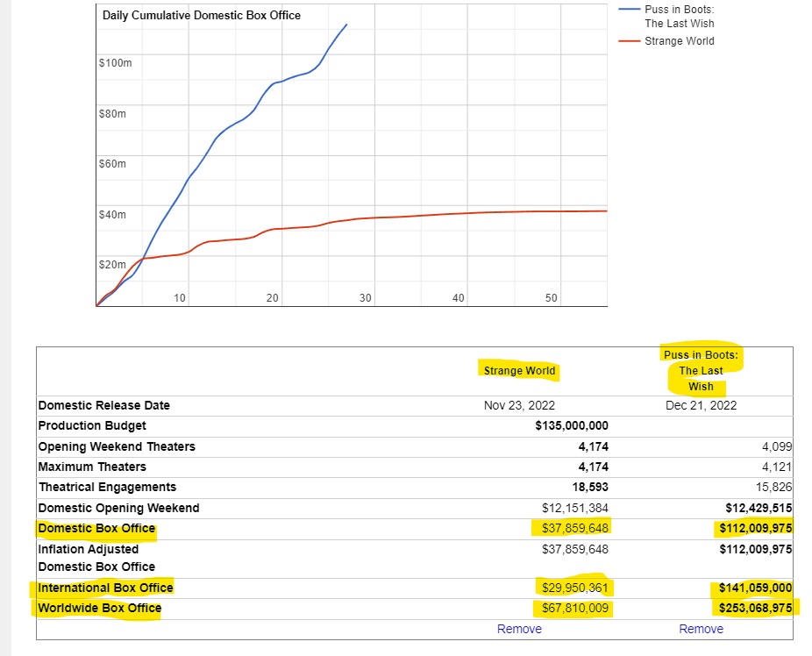This screenshot has height=656, width=812.
Task: Click the $100m label on the y-axis
Action: point(115,63)
